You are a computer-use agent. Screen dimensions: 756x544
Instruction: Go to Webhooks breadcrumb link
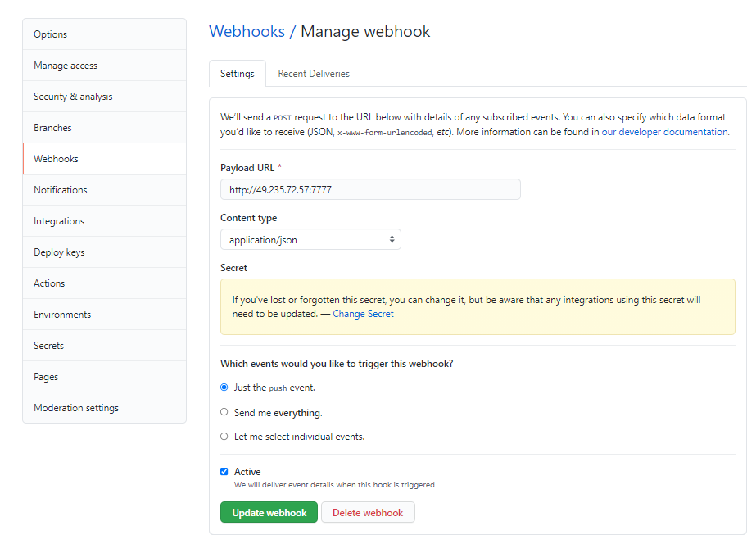click(x=247, y=32)
